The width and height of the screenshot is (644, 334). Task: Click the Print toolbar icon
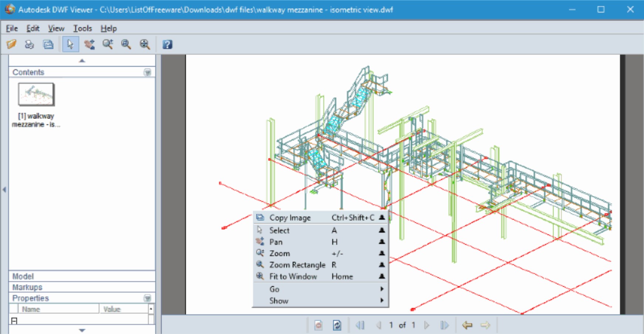click(x=29, y=44)
